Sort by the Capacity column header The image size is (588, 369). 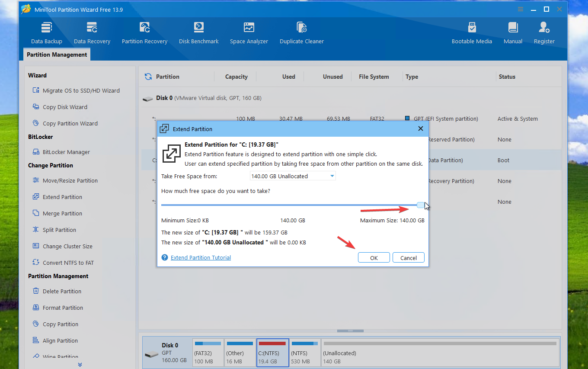[x=236, y=77]
